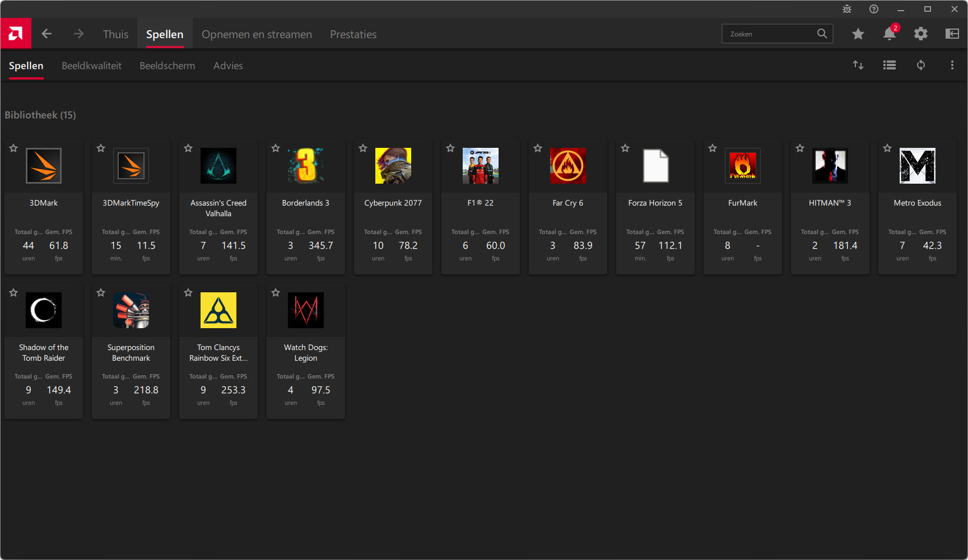Viewport: 968px width, 560px height.
Task: Favorite FurMark with its star
Action: pos(713,148)
